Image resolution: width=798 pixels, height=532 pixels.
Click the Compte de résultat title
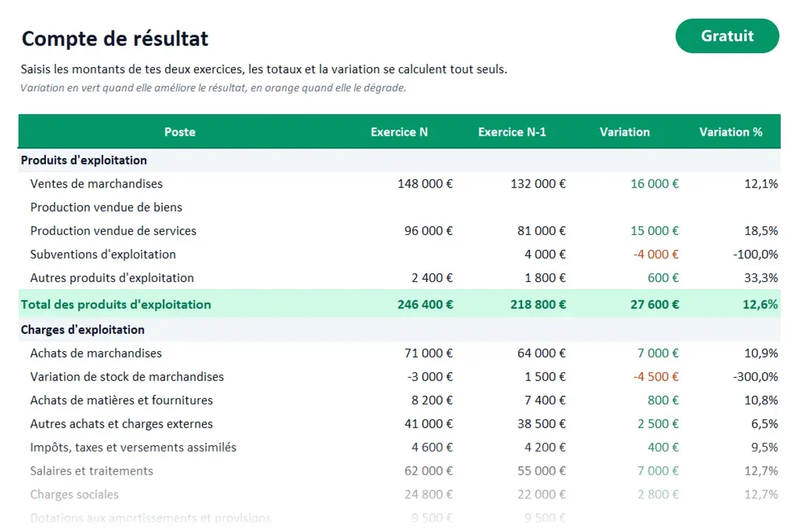(115, 39)
